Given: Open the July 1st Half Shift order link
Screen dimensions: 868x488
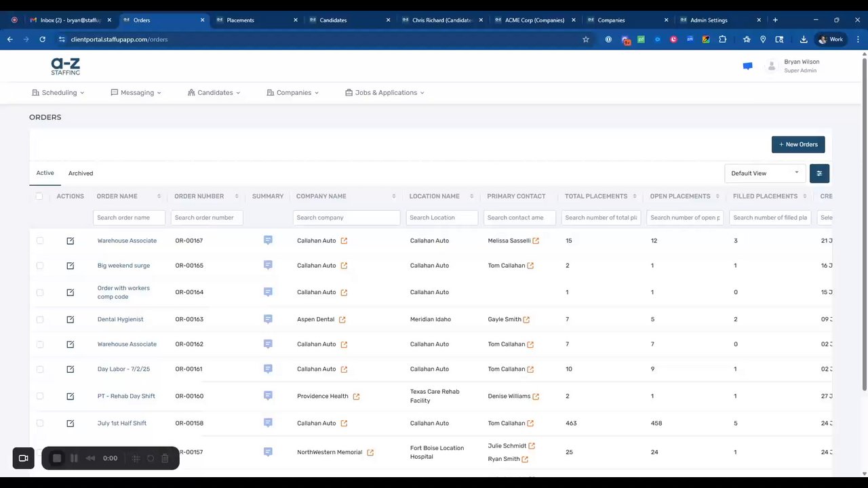Looking at the screenshot, I should coord(122,424).
